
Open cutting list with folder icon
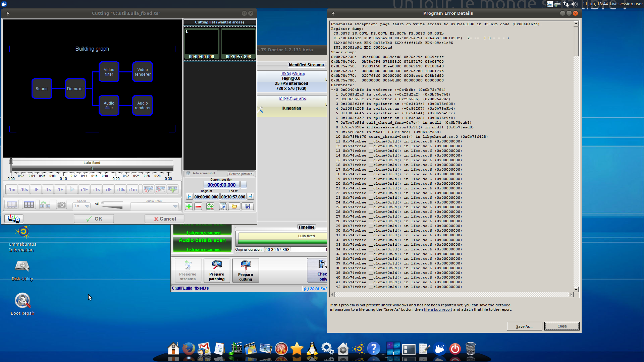pyautogui.click(x=234, y=206)
